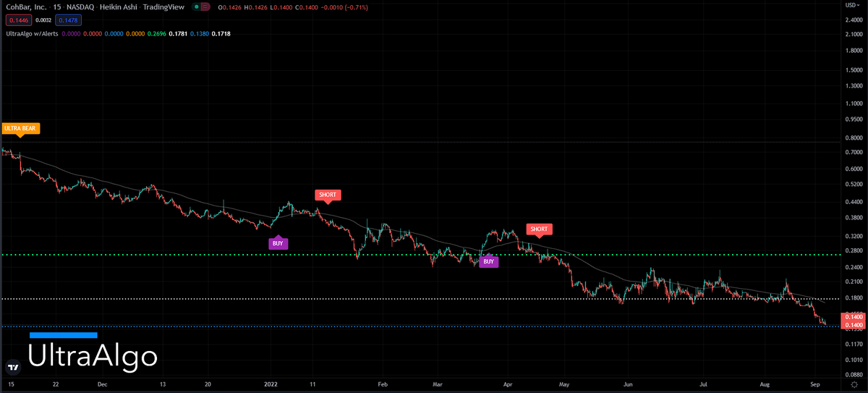Click the 0.8000 price axis label
This screenshot has height=393, width=868.
tap(853, 137)
